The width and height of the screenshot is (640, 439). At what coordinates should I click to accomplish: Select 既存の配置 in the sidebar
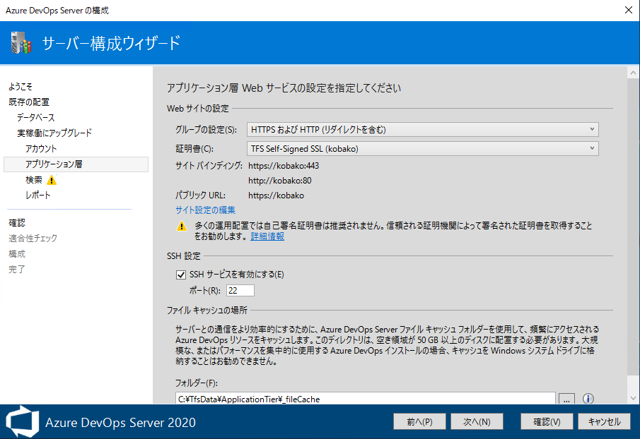(29, 102)
